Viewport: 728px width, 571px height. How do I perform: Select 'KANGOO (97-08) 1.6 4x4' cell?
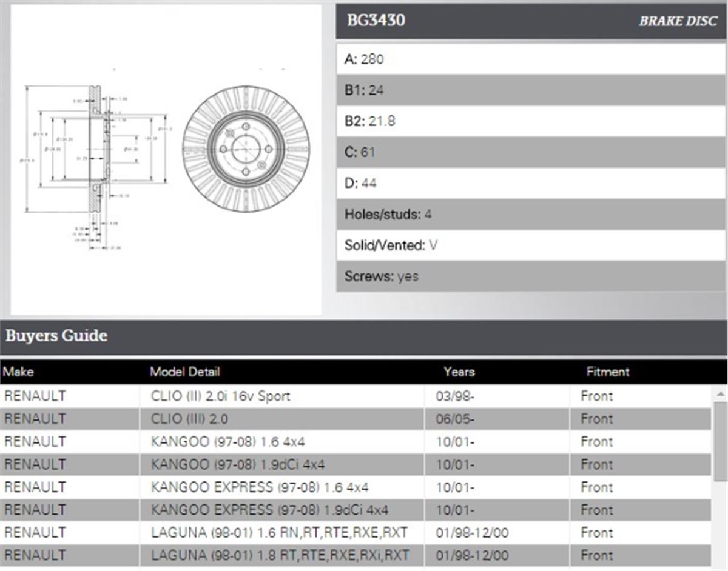point(282,441)
